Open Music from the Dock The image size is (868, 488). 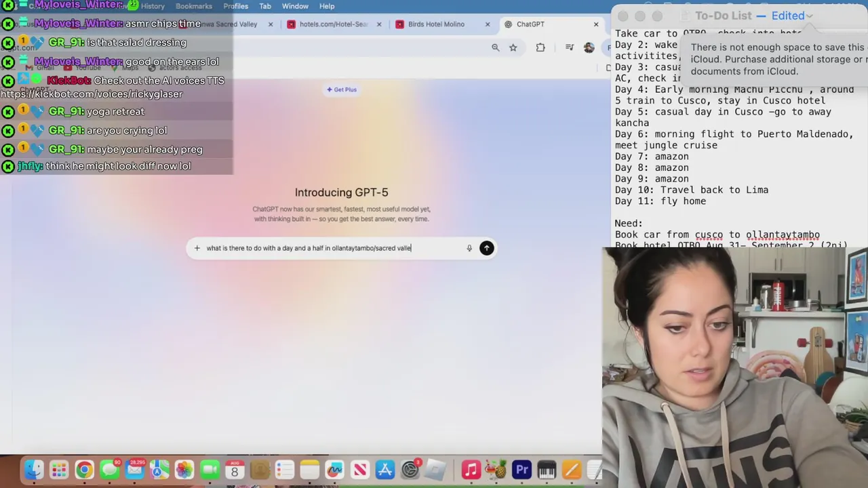pos(471,470)
